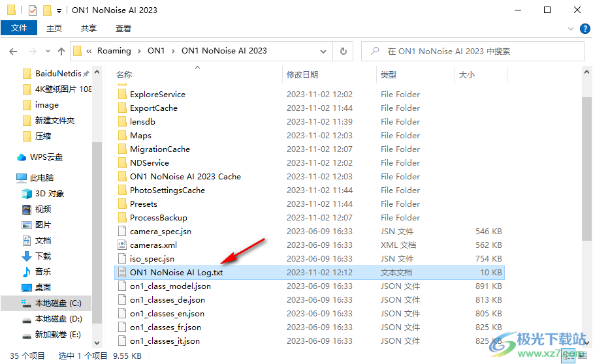Open 下载 in navigation pane
Viewport: 593px width, 364px height.
tap(42, 256)
